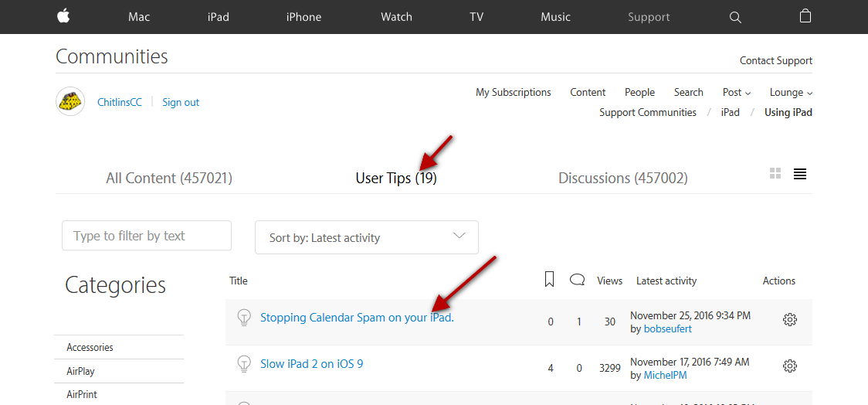Open My Subscriptions
Screen dimensions: 868x405
(514, 93)
